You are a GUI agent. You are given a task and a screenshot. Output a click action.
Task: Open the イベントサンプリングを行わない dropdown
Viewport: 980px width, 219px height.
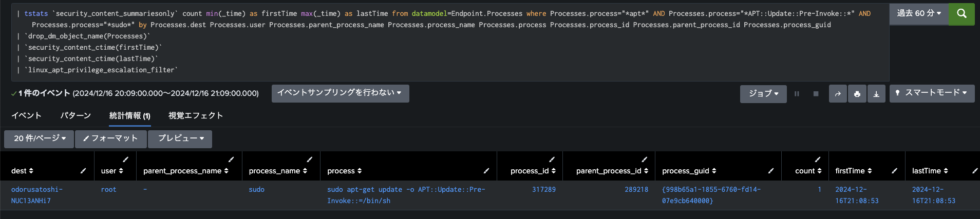tap(340, 93)
